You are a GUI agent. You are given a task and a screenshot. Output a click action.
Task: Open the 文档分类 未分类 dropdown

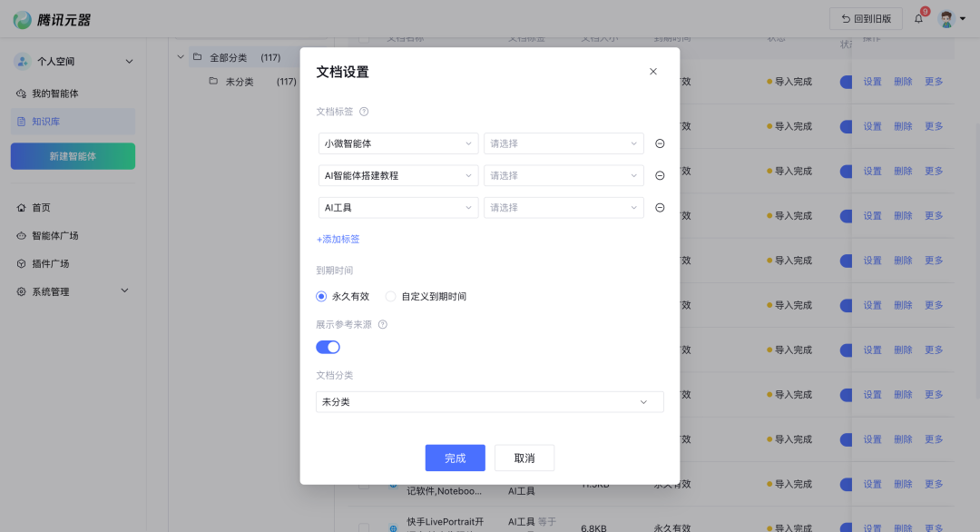(489, 402)
